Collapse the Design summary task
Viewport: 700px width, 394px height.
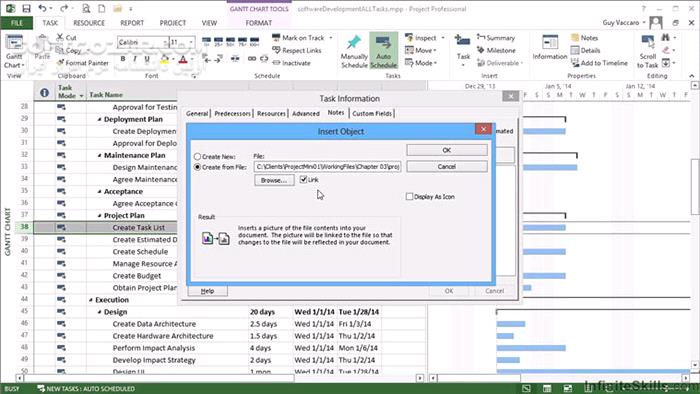(100, 312)
